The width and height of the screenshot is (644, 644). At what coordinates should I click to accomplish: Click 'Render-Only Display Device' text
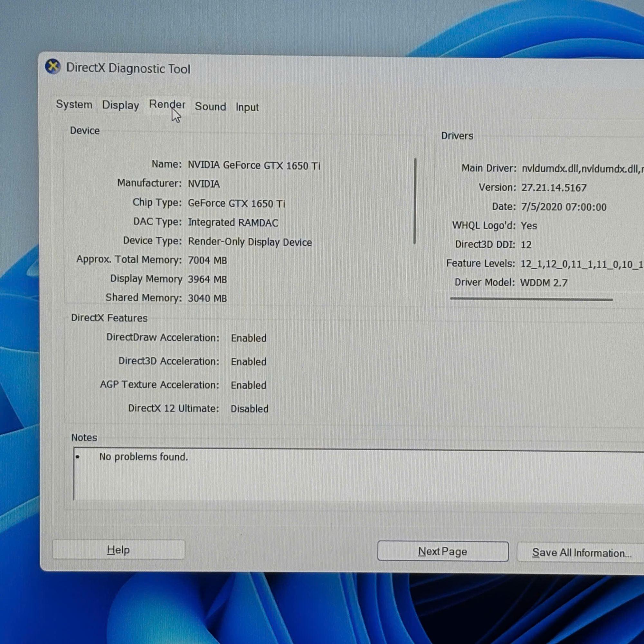(250, 242)
